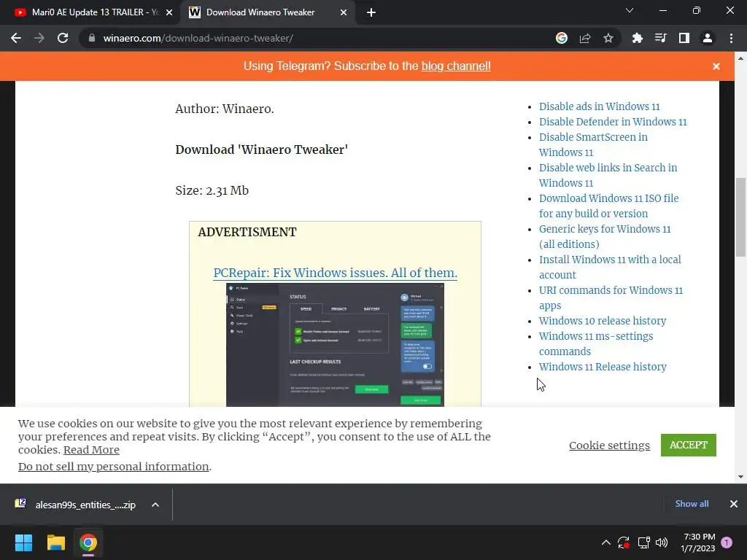Toggle the Chrome side panel
The height and width of the screenshot is (560, 747).
tap(684, 38)
